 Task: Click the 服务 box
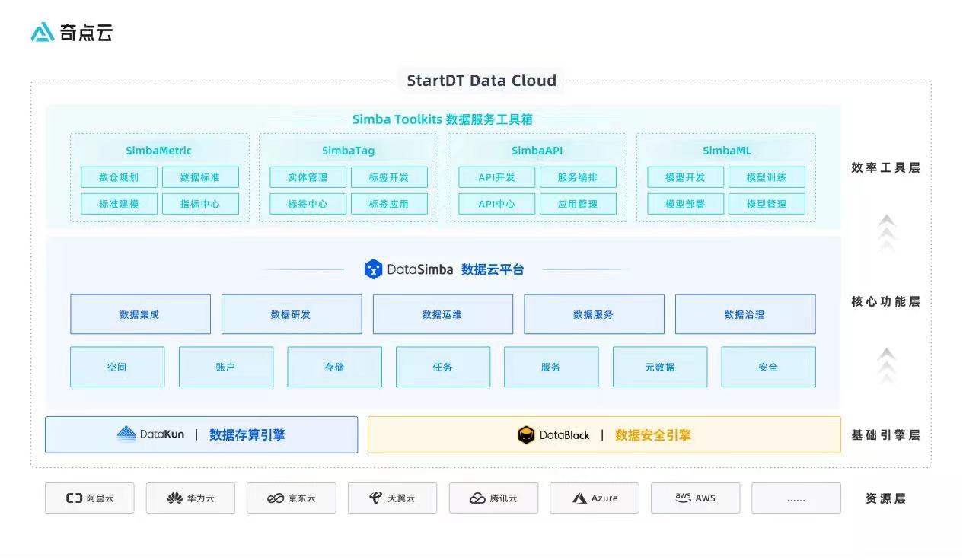point(551,367)
